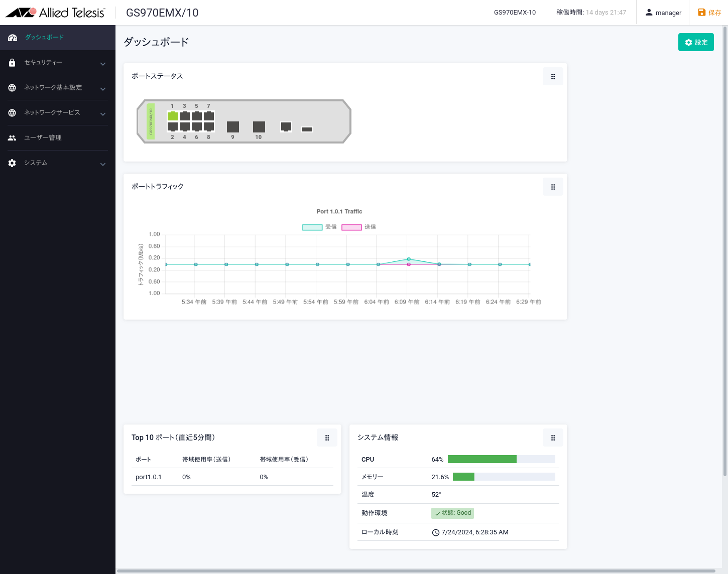The image size is (728, 574).
Task: Select port 4 on switch diagram
Action: click(x=185, y=126)
